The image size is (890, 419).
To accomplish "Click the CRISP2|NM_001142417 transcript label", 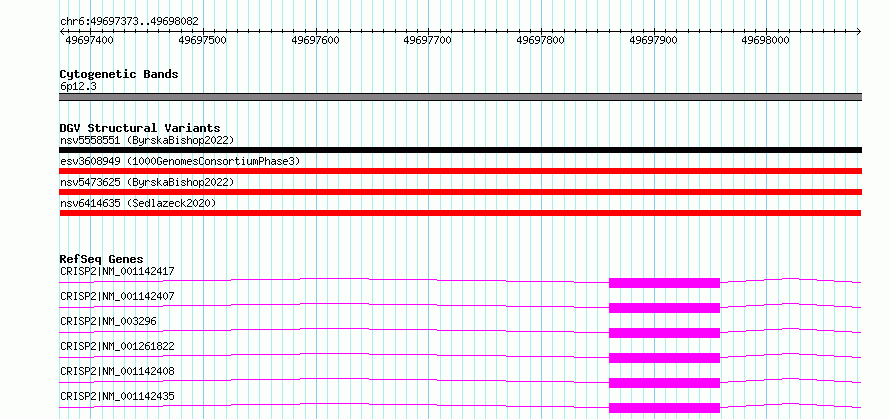I will point(117,271).
